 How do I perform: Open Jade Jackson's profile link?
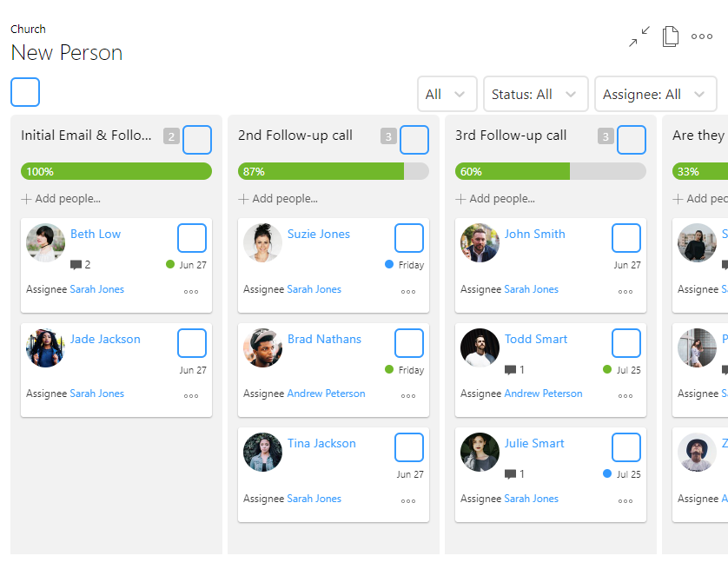[105, 340]
